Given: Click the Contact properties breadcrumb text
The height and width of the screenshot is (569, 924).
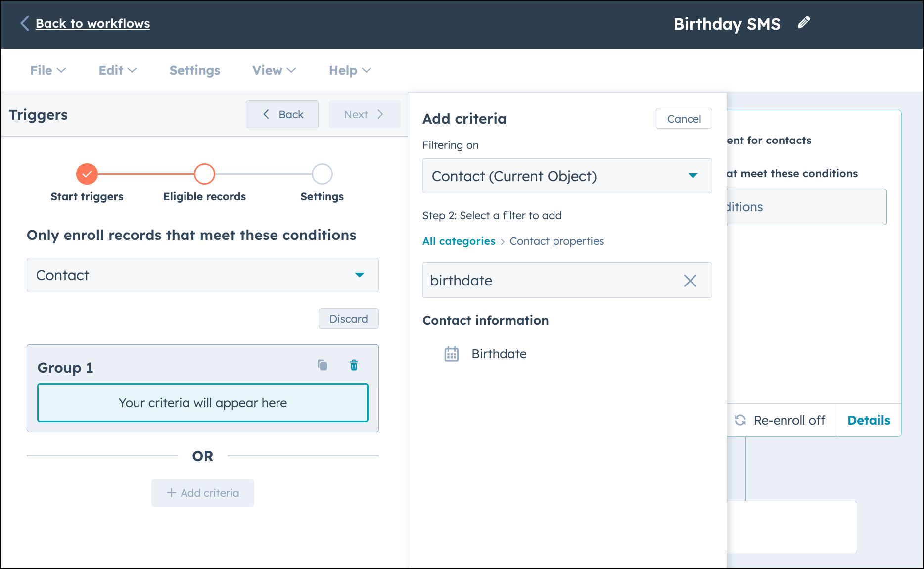Looking at the screenshot, I should [x=557, y=241].
